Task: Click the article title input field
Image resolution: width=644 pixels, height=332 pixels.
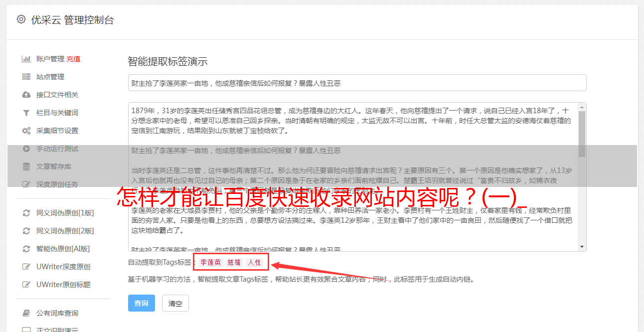Action: [x=357, y=83]
